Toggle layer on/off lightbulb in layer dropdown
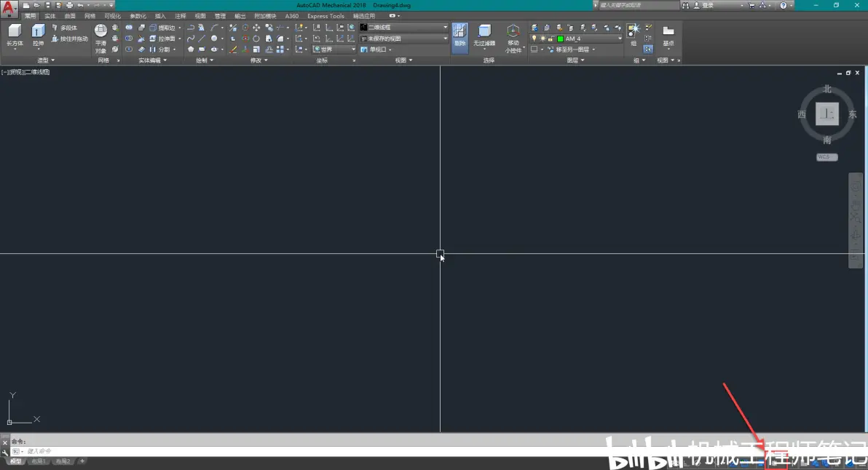Viewport: 868px width, 470px height. (534, 39)
